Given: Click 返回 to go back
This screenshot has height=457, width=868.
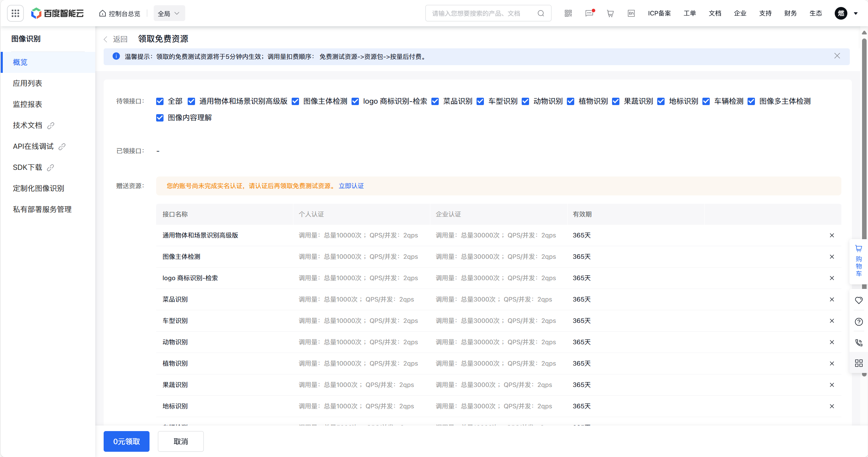Looking at the screenshot, I should tap(120, 39).
